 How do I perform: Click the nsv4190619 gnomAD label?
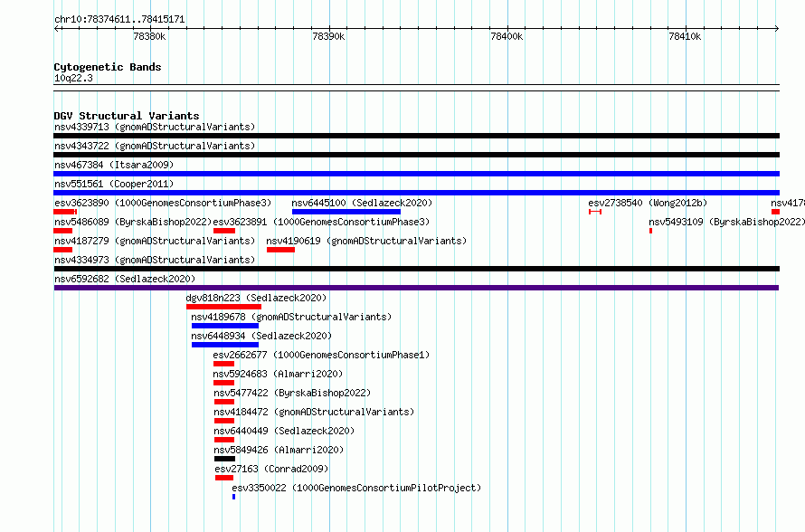click(x=366, y=241)
